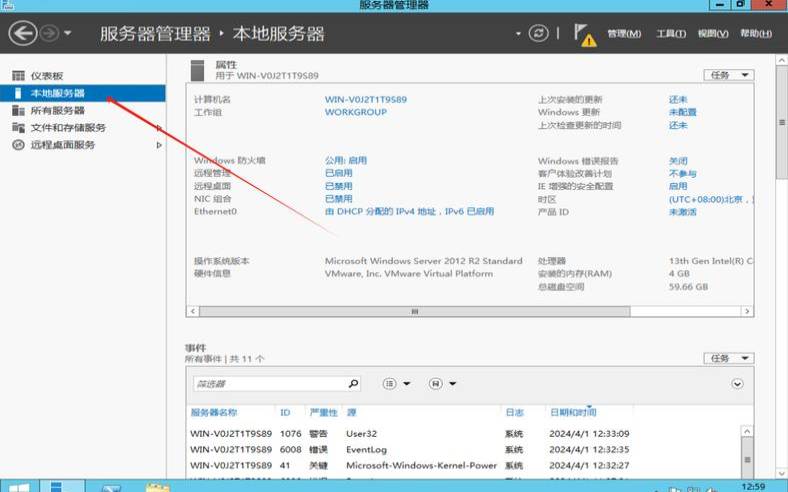Sort events by 严重性 column

point(323,413)
